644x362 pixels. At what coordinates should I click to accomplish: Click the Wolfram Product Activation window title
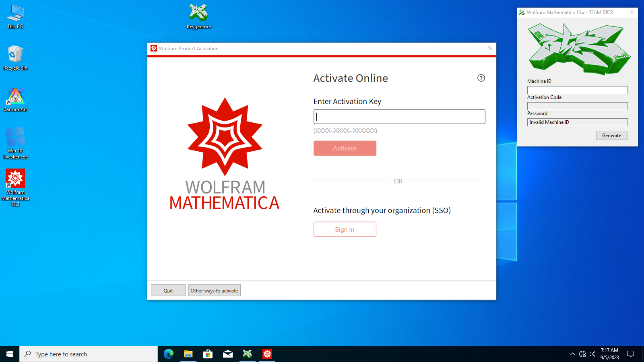click(x=189, y=49)
